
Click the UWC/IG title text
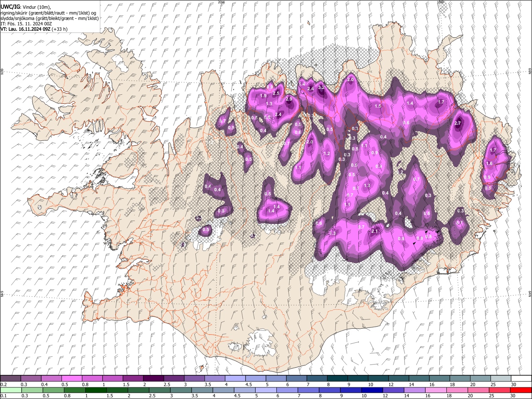10,7
